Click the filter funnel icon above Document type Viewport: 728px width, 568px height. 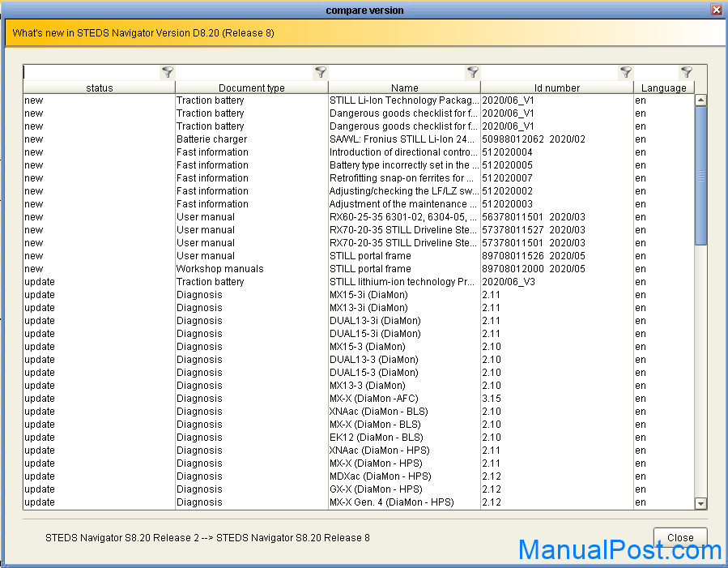click(321, 72)
